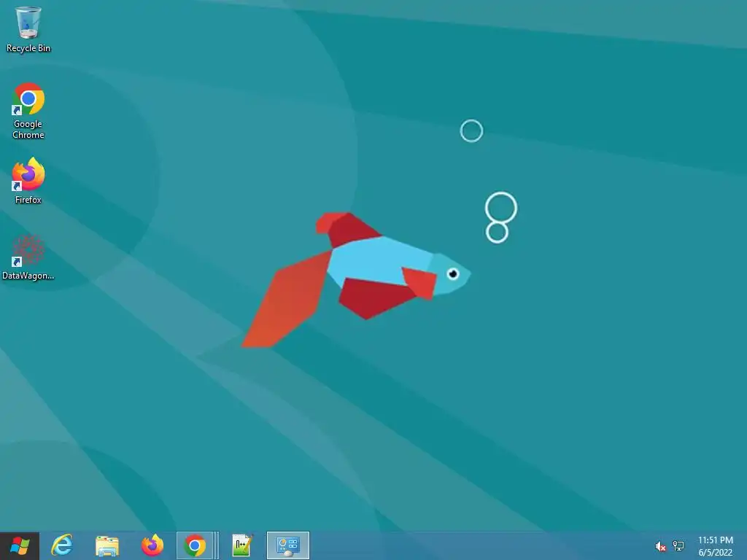The width and height of the screenshot is (747, 560).
Task: Switch to Control Panel taskbar item
Action: 287,545
